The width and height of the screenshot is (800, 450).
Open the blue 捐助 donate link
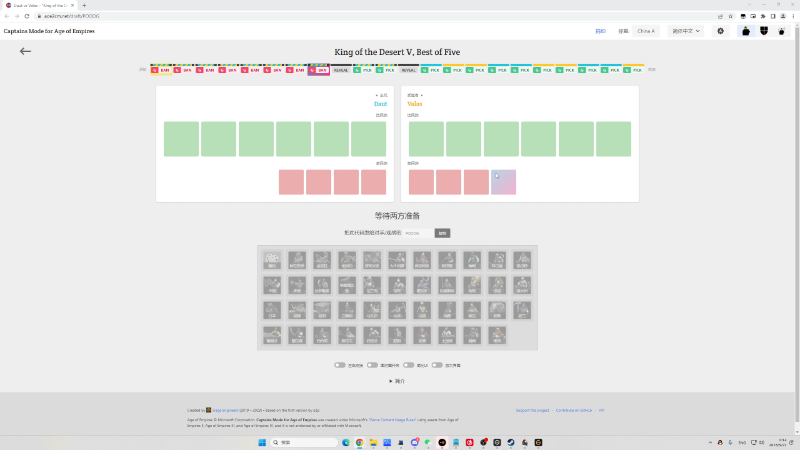(x=601, y=31)
